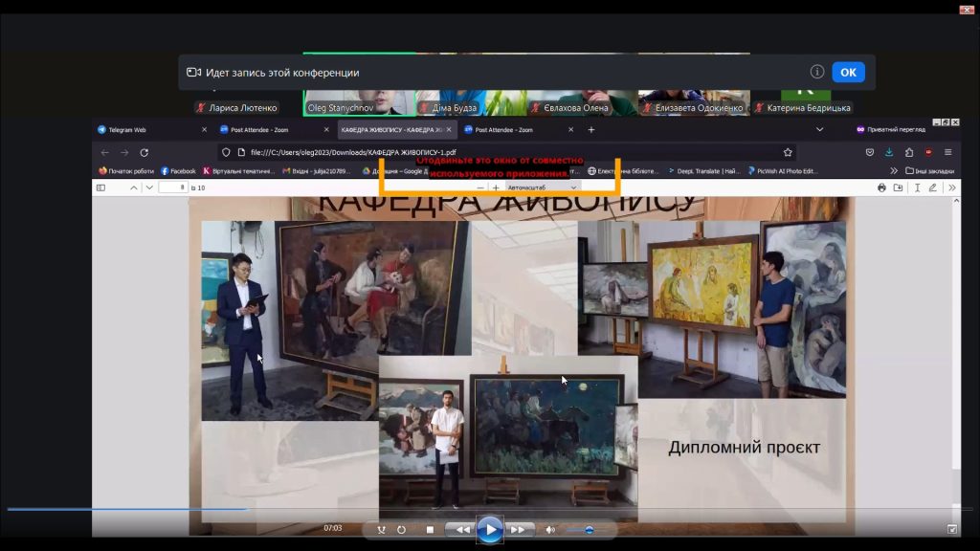Skip to next with fast-forward button

click(518, 529)
